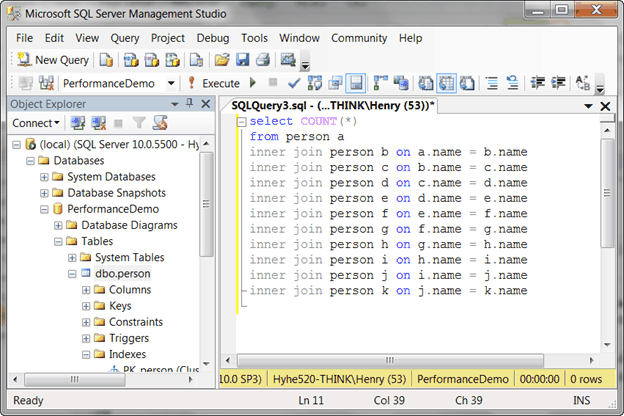The image size is (624, 416).
Task: Open the Community menu
Action: point(359,38)
